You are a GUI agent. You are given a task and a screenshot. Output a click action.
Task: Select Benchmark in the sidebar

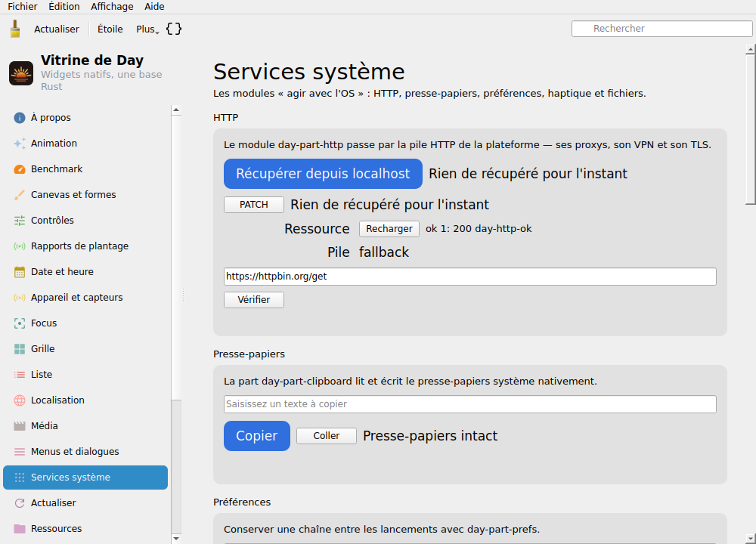coord(85,169)
